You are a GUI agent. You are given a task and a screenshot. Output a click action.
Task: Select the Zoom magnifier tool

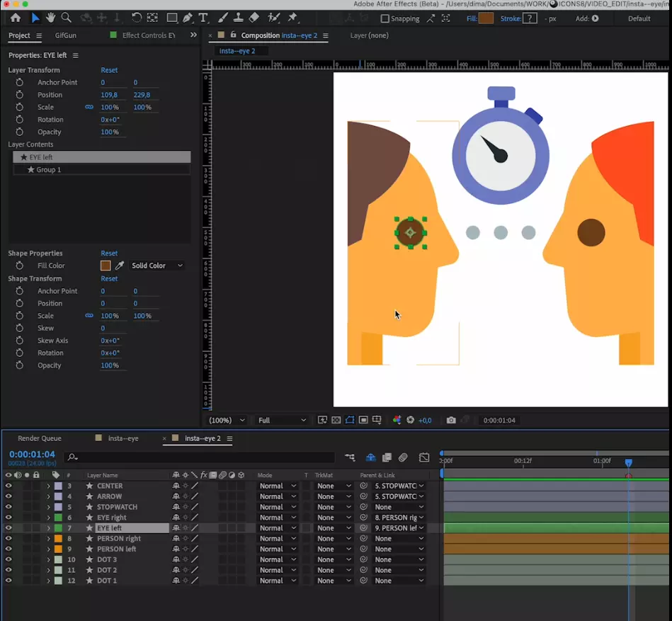pyautogui.click(x=66, y=18)
